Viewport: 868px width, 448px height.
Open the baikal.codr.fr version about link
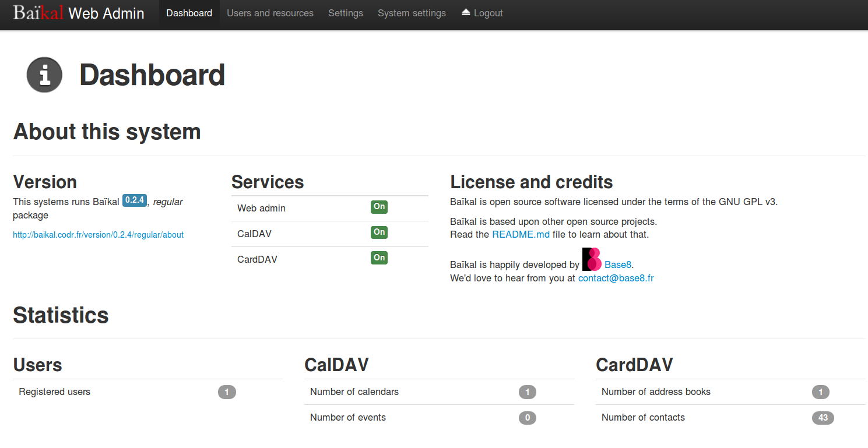pos(99,235)
